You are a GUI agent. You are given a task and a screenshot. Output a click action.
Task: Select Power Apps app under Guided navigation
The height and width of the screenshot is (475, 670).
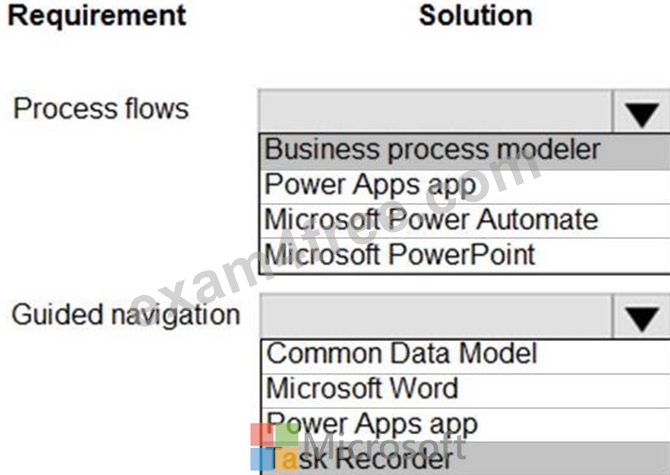click(465, 425)
